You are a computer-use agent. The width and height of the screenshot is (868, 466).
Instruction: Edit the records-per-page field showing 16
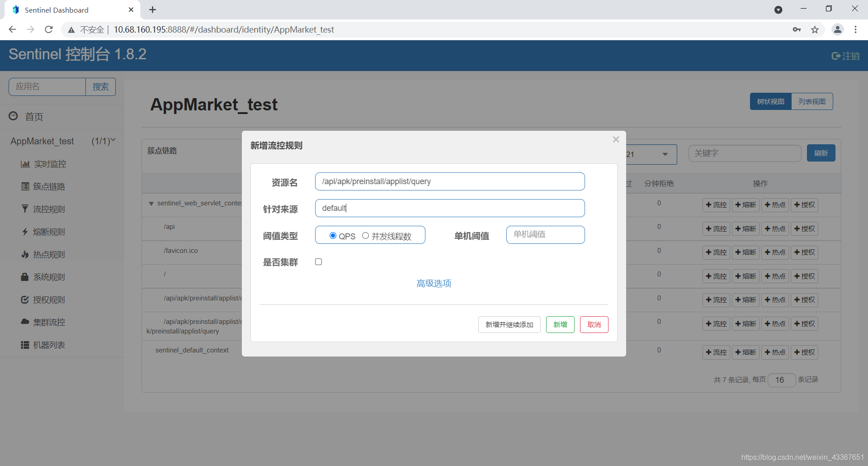coord(782,380)
